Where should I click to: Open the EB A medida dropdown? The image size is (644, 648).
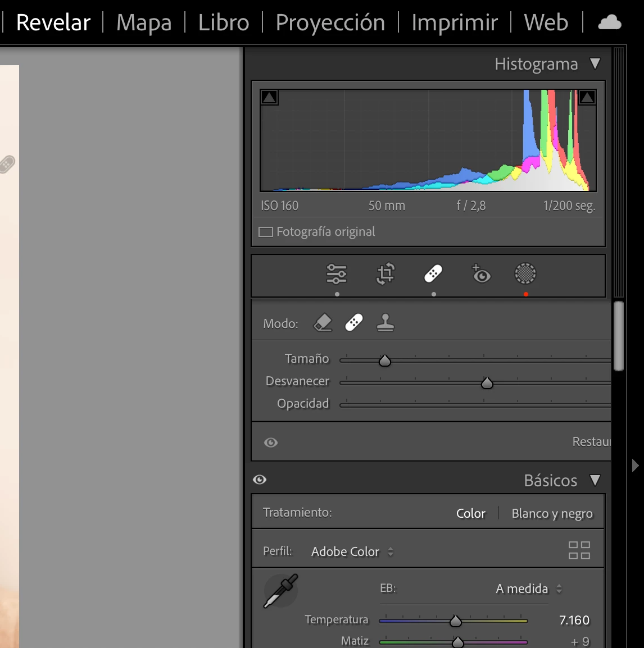[x=529, y=588]
